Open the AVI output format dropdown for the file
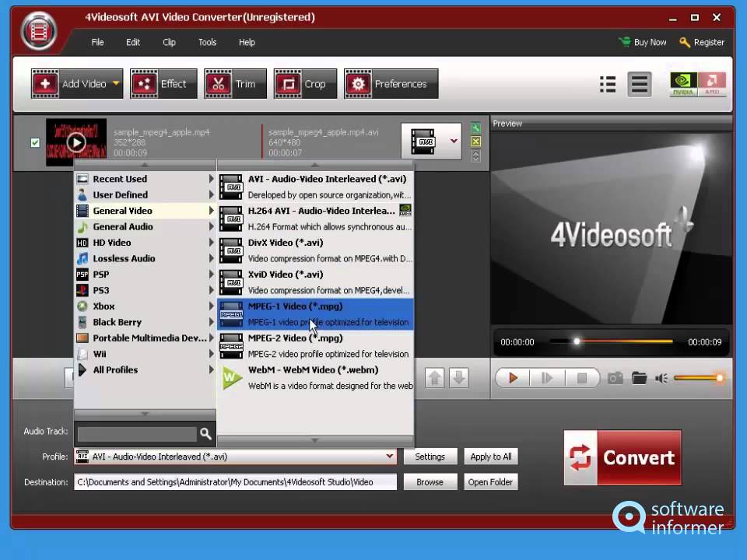Screen dimensions: 747x560 (454, 141)
